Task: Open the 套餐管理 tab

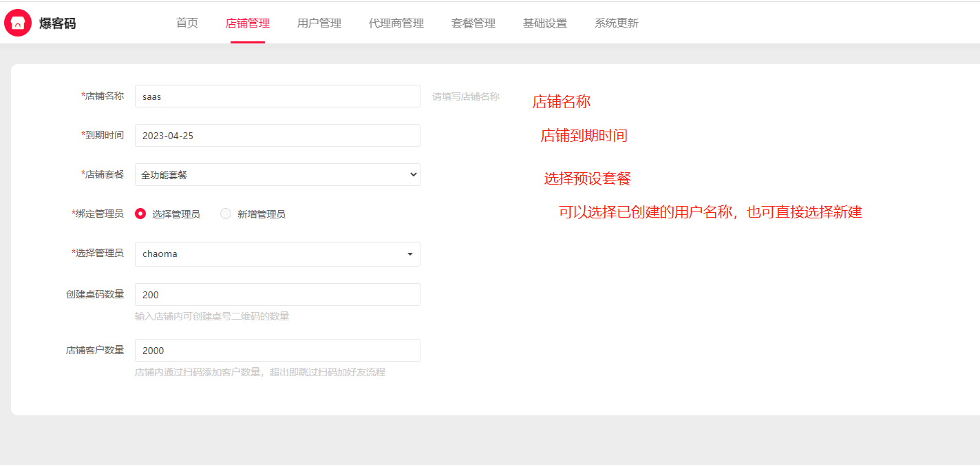Action: [473, 23]
